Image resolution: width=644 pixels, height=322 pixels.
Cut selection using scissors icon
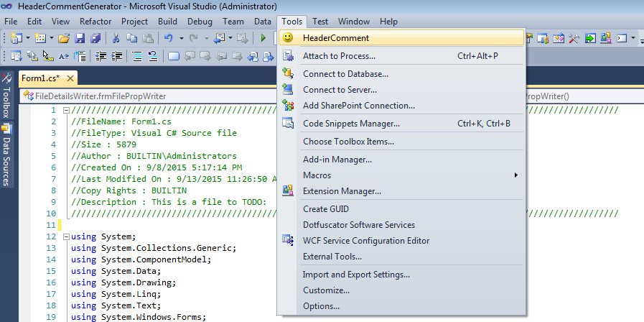[x=116, y=38]
